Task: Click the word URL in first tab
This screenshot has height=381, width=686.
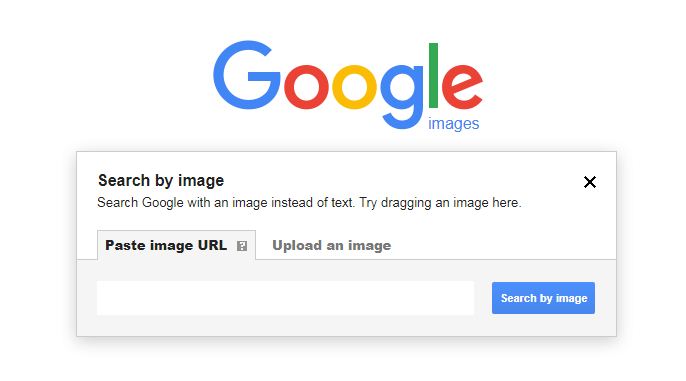Action: click(212, 245)
